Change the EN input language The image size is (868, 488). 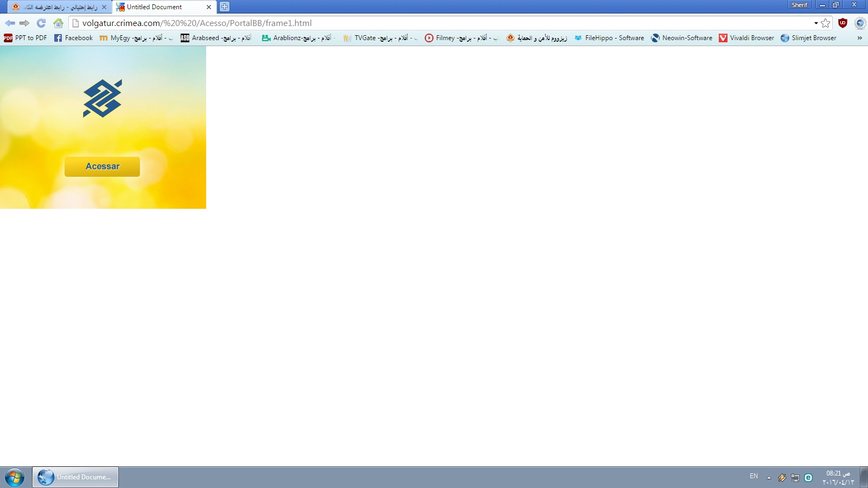coord(754,476)
